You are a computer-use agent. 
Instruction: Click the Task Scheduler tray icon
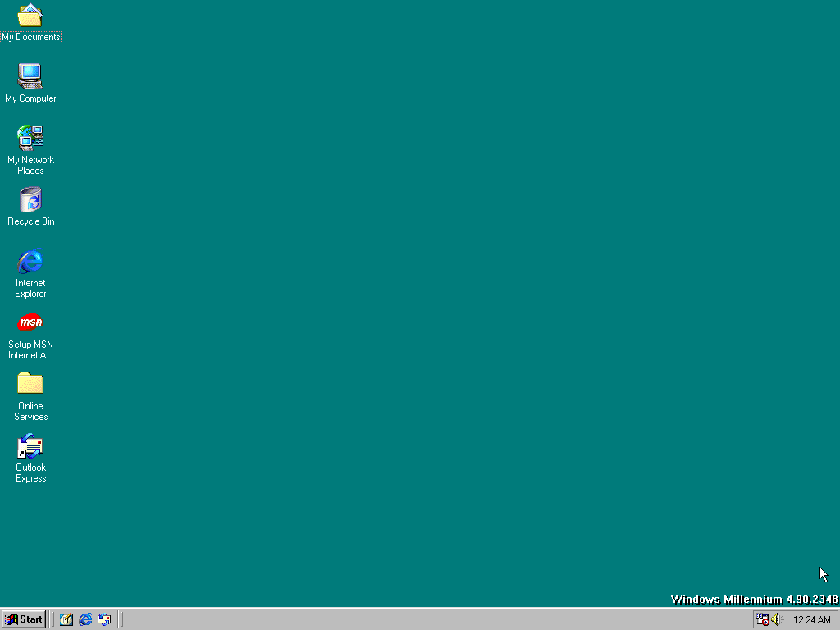(x=762, y=620)
